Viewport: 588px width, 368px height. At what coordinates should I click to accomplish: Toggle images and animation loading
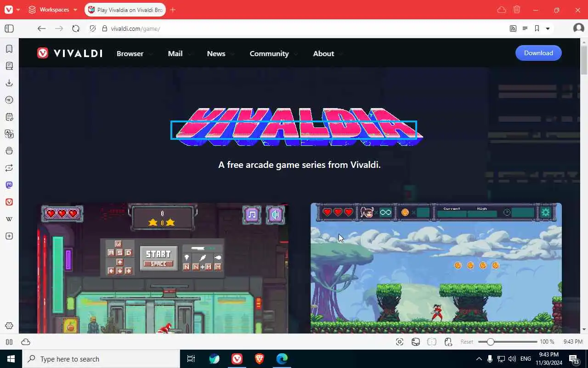tap(416, 342)
